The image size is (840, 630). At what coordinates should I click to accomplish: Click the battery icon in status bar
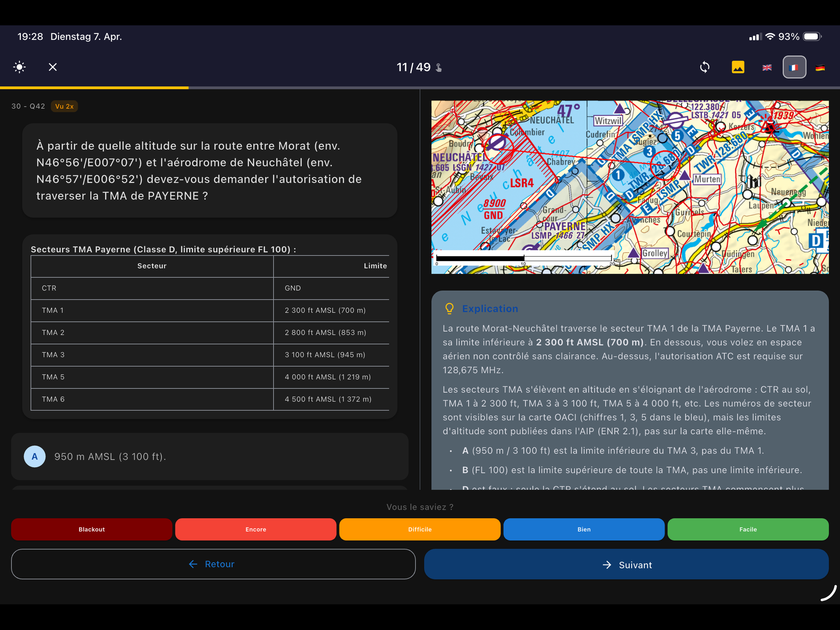pyautogui.click(x=813, y=36)
